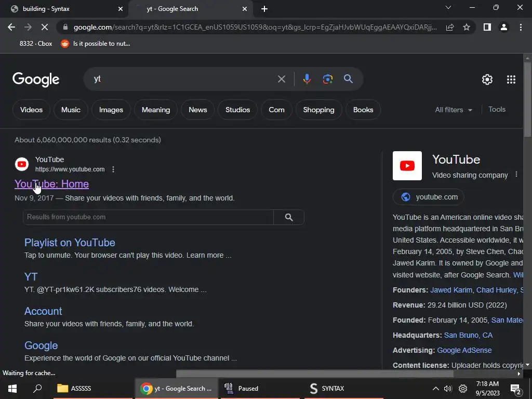This screenshot has height=399, width=532.
Task: Open a new tab with the plus button
Action: coord(264,9)
